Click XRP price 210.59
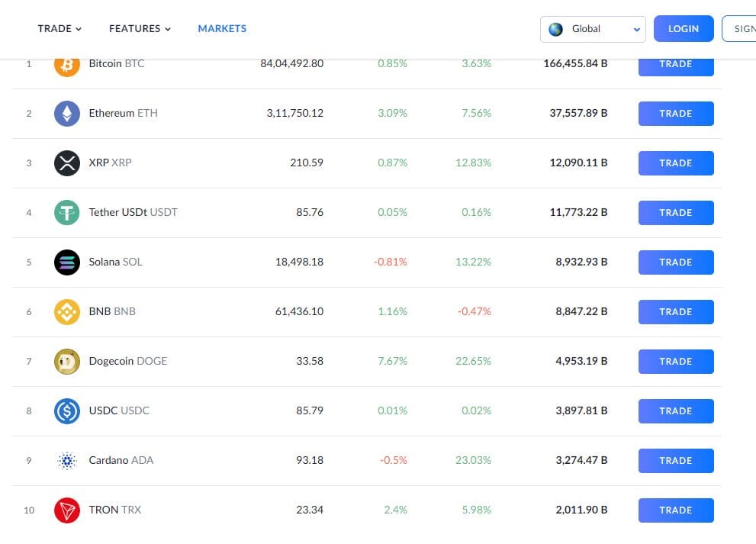The image size is (756, 544). 307,163
